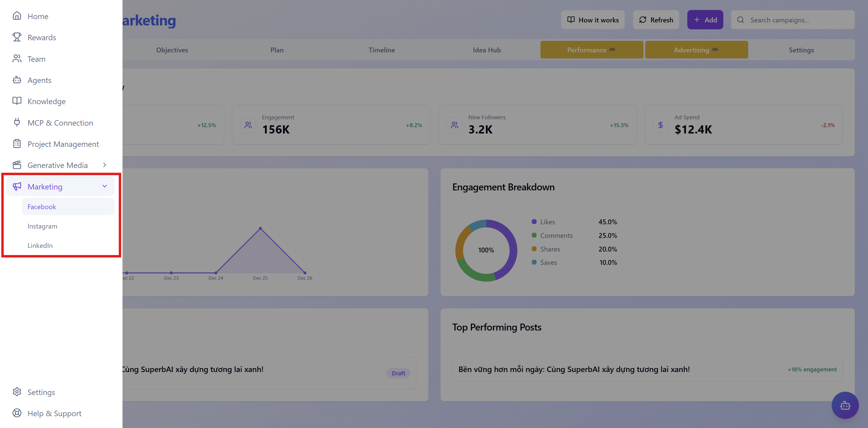Click the Marketing megaphone icon
The height and width of the screenshot is (428, 868).
[x=17, y=186]
